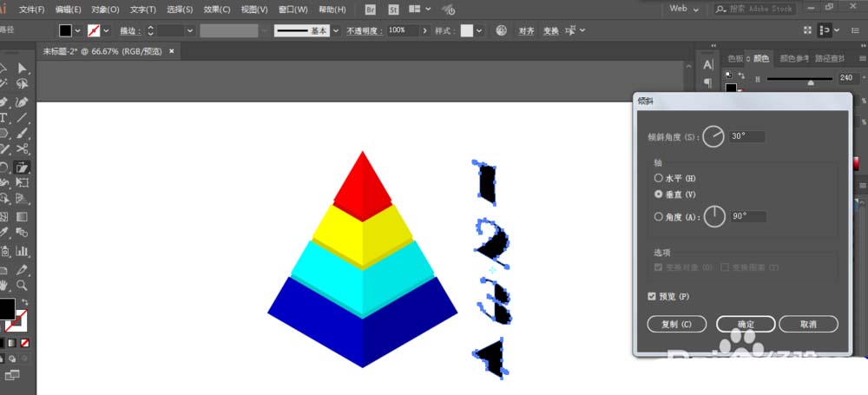Select the Selection (direct arrow) tool
The width and height of the screenshot is (868, 395).
23,68
